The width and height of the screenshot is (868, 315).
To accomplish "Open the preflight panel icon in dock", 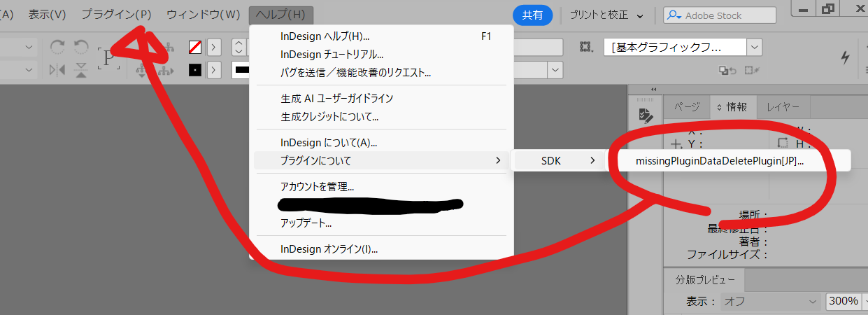I will [646, 116].
